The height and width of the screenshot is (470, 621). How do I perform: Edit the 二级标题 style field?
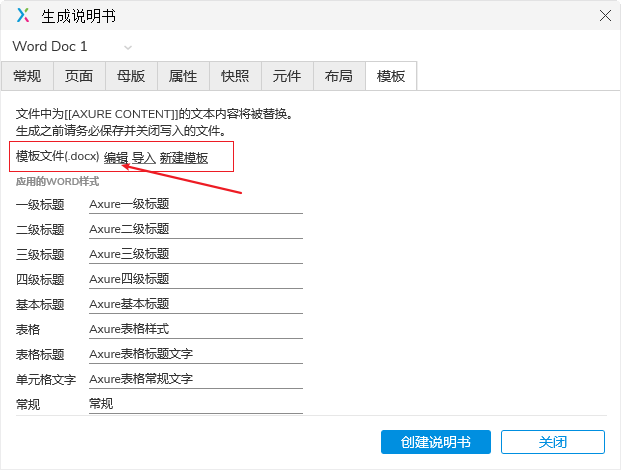click(x=196, y=229)
